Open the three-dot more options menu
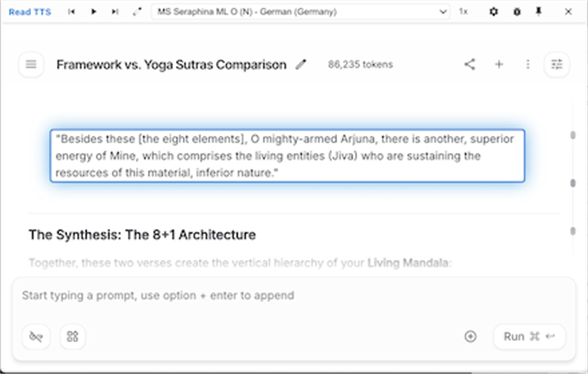 [528, 64]
